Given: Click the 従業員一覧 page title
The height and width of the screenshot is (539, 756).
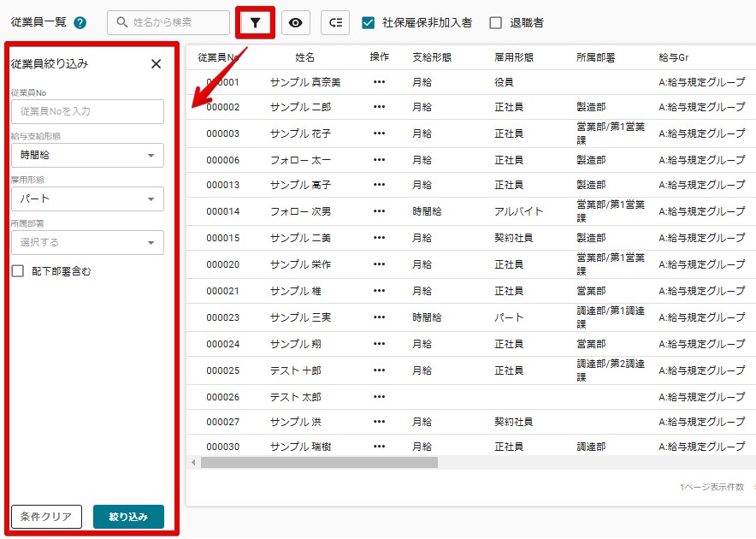Looking at the screenshot, I should point(38,22).
